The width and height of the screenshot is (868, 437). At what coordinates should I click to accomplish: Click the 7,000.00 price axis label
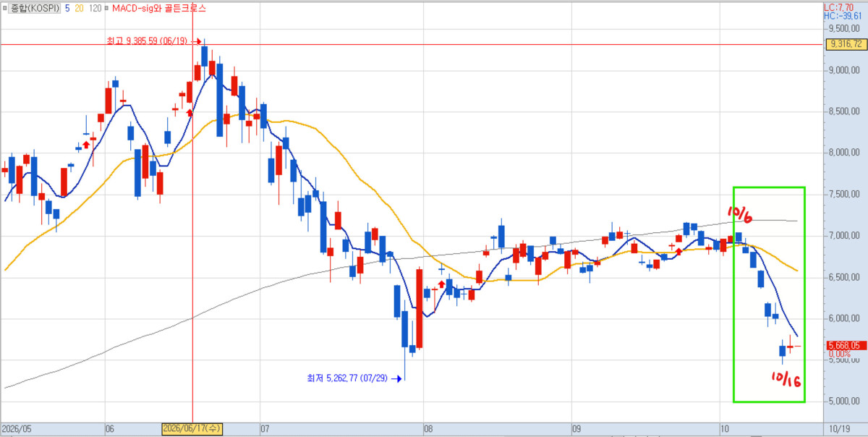click(844, 236)
